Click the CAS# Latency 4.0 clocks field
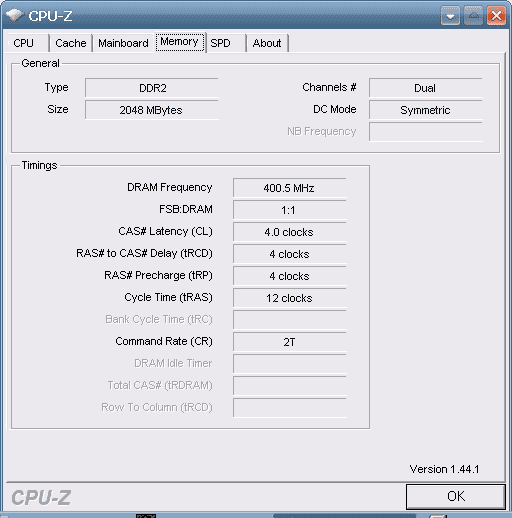 (x=290, y=232)
